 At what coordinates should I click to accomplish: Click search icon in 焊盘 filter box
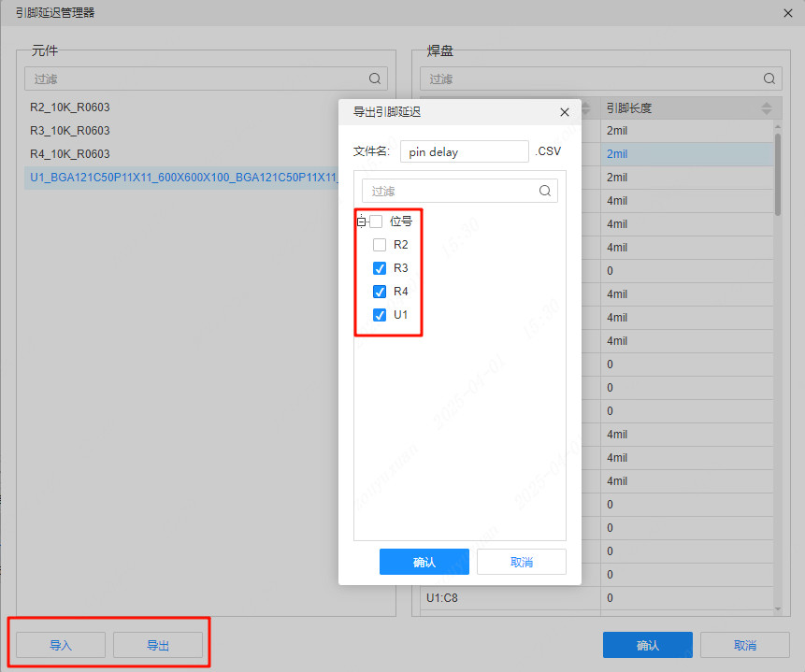(x=769, y=79)
